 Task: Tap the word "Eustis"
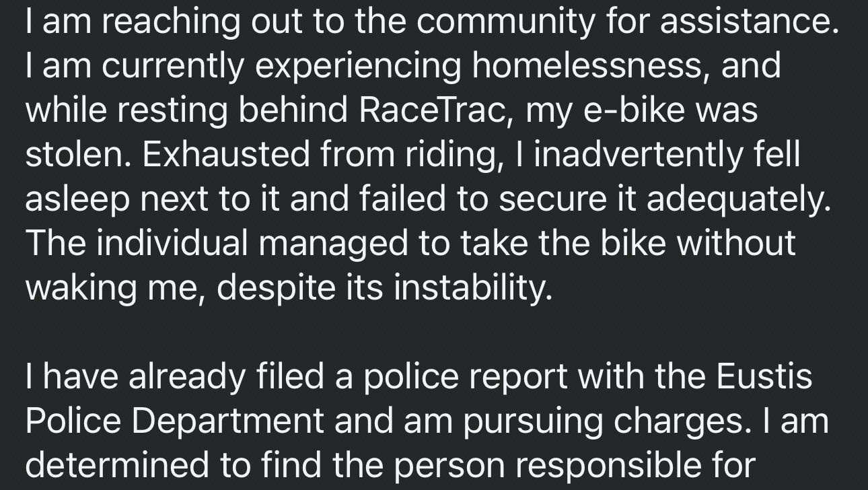coord(764,377)
